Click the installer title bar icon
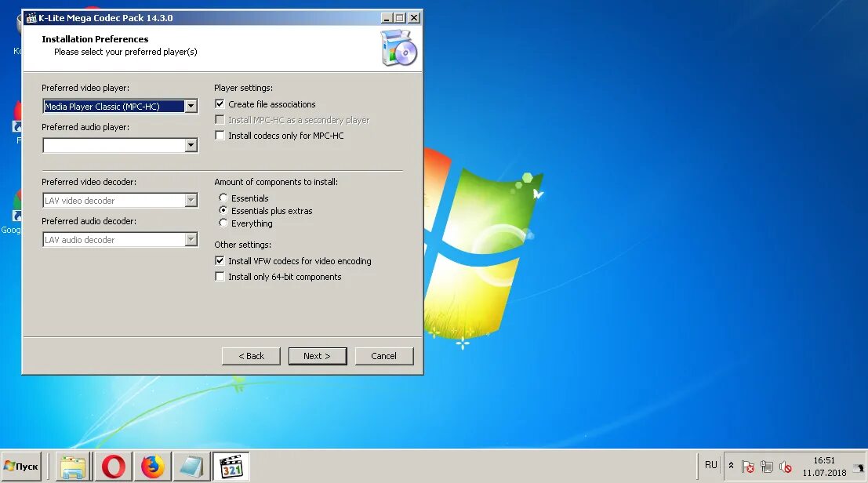868x483 pixels. [x=31, y=18]
